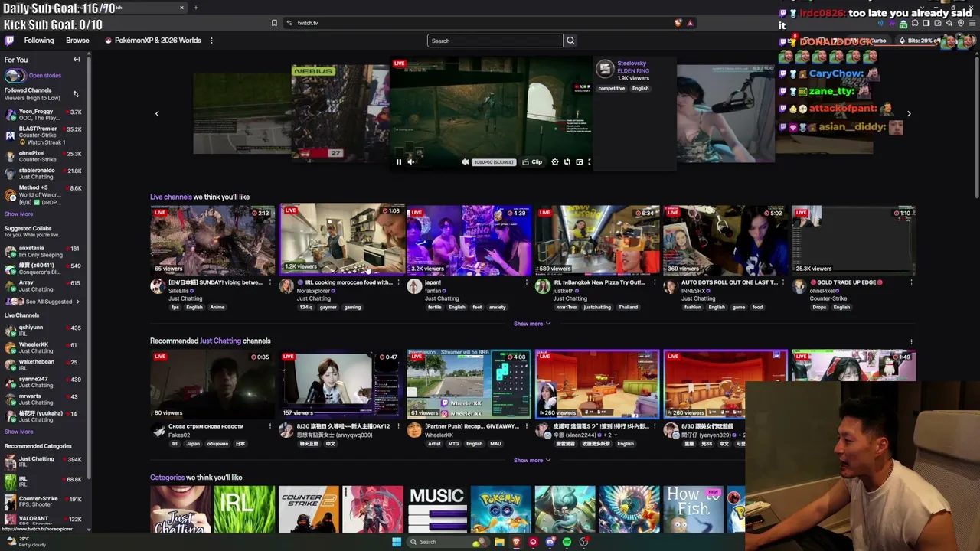Open options for the Fakes02 stream card
The image size is (980, 551).
pyautogui.click(x=269, y=426)
